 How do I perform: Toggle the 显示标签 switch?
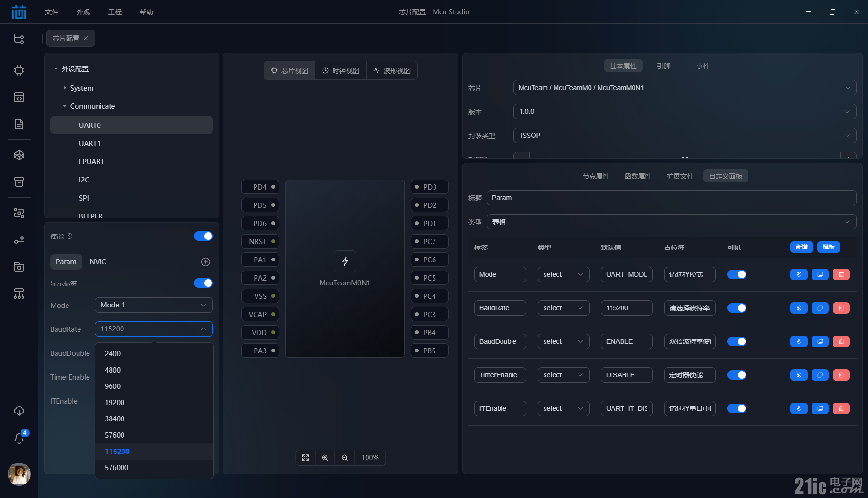203,283
